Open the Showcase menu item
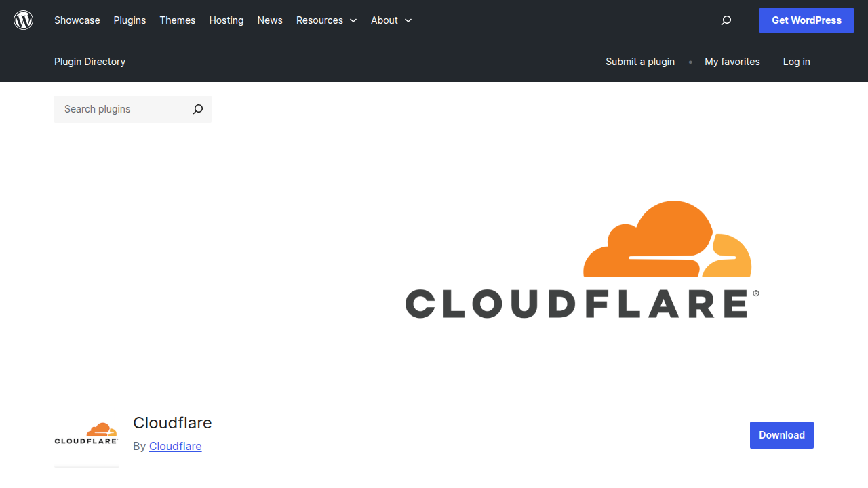This screenshot has height=488, width=868. pyautogui.click(x=77, y=20)
